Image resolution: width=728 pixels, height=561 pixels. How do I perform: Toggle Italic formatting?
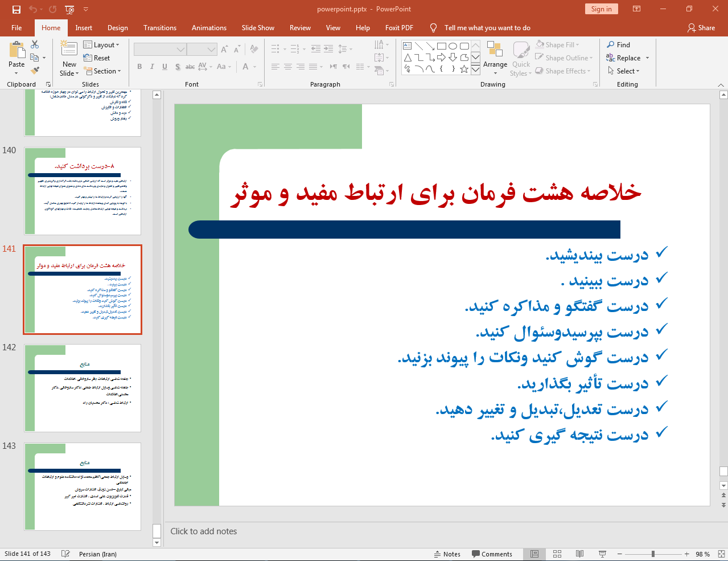click(152, 67)
